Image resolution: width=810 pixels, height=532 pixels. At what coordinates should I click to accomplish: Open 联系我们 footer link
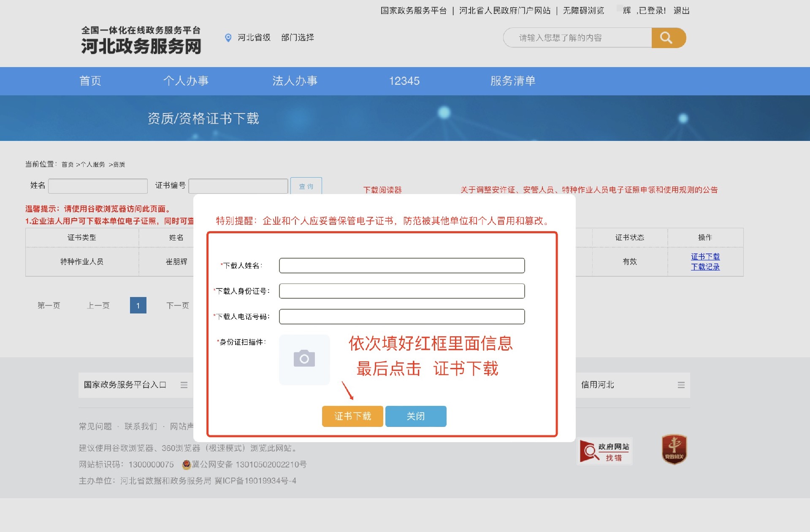coord(141,427)
